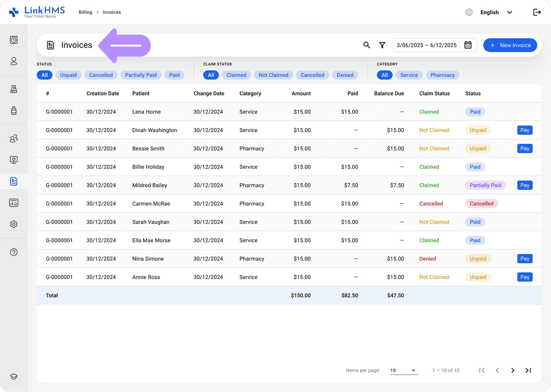Pay Dinah Washington's invoice
This screenshot has height=392, width=551.
pyautogui.click(x=525, y=130)
